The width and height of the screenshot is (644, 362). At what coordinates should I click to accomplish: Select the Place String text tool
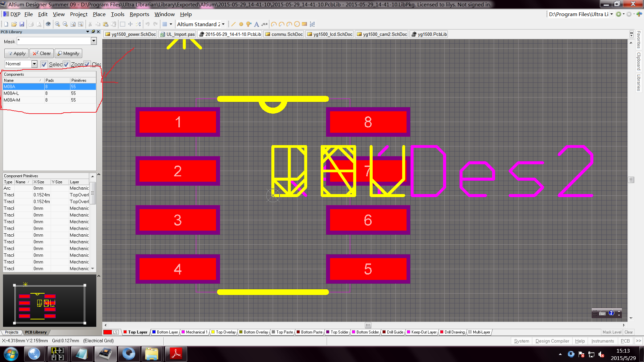click(x=257, y=24)
